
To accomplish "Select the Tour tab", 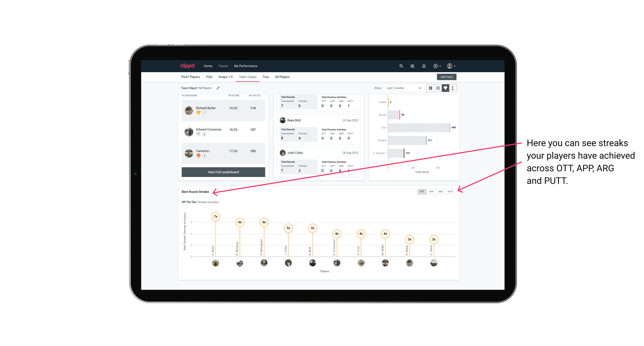I will 264,77.
